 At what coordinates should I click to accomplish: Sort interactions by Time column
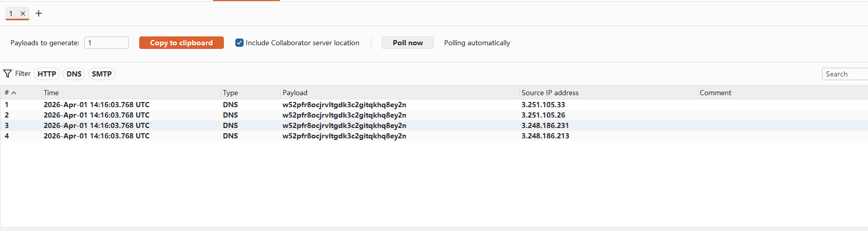tap(51, 93)
